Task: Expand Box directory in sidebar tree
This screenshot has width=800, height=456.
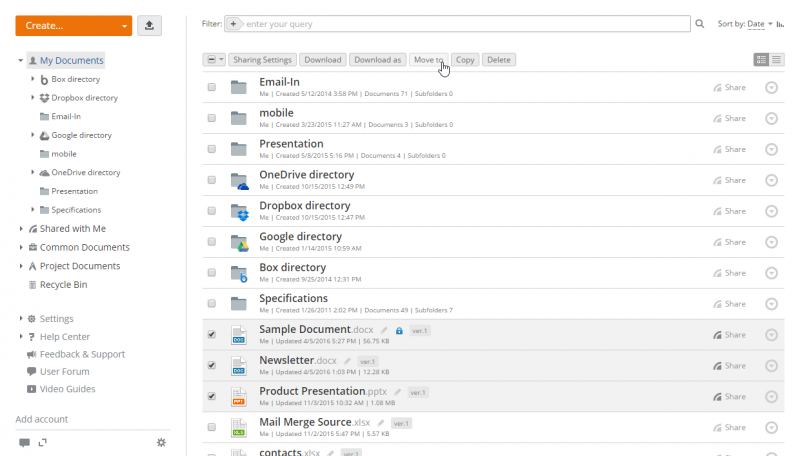Action: pos(33,79)
